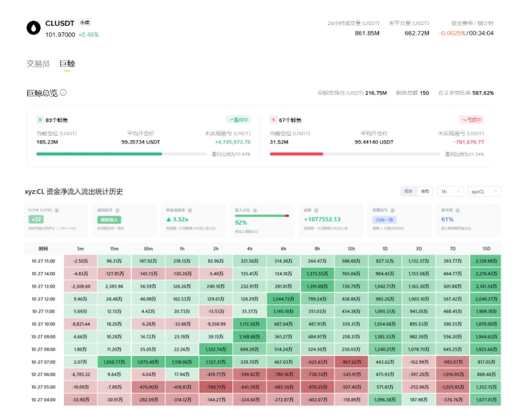Click the -867.02万 cell in the 12h column
Screen dimensions: 522x420
pyautogui.click(x=351, y=362)
